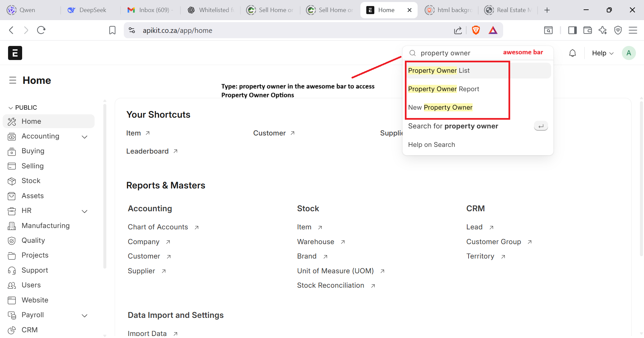The width and height of the screenshot is (644, 338).
Task: Toggle sidebar with hamburger icon beside Home
Action: pos(13,80)
